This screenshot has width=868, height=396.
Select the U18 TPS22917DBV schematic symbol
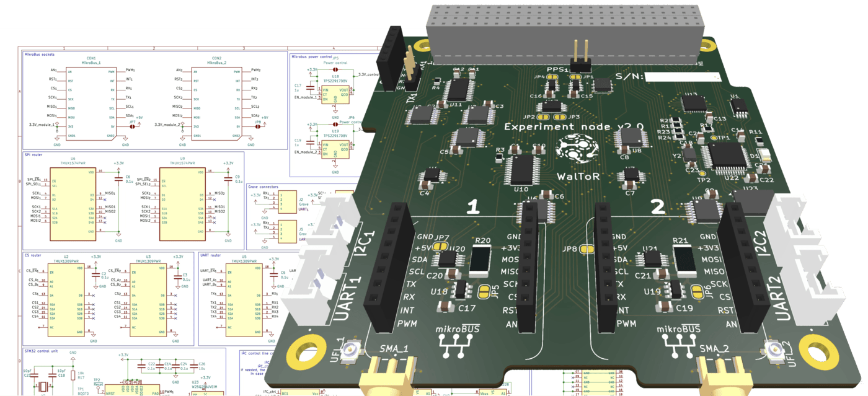(335, 95)
